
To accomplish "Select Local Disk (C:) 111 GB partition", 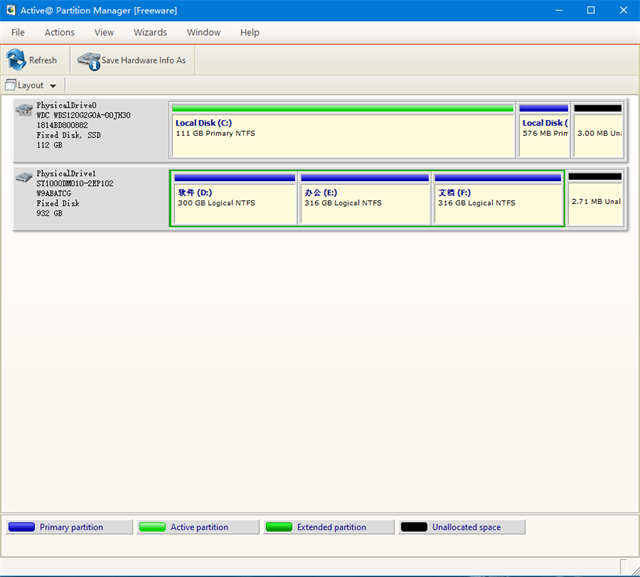I will coord(343,130).
